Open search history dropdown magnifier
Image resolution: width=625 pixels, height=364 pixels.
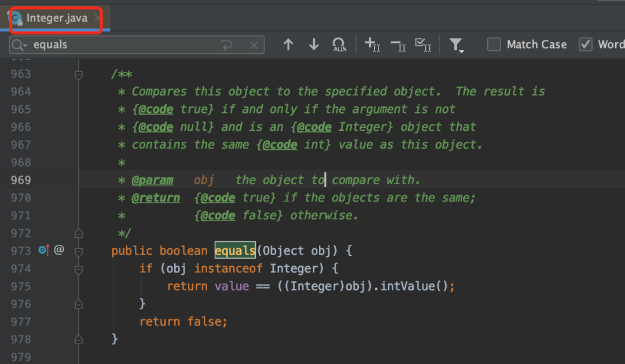(x=19, y=45)
